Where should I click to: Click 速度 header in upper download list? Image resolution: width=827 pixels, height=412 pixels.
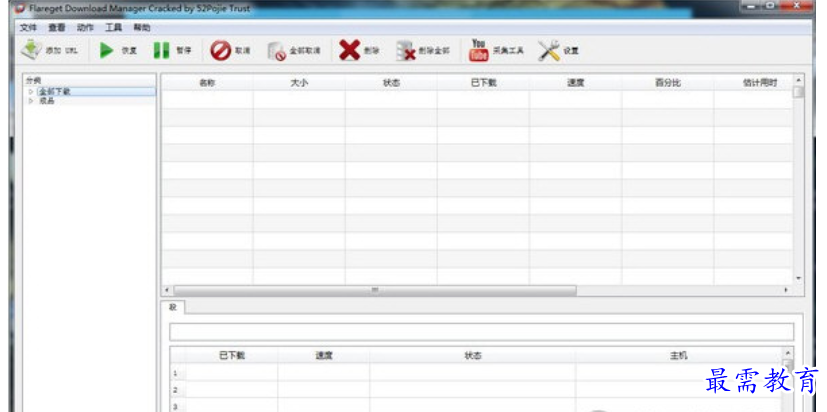coord(575,82)
